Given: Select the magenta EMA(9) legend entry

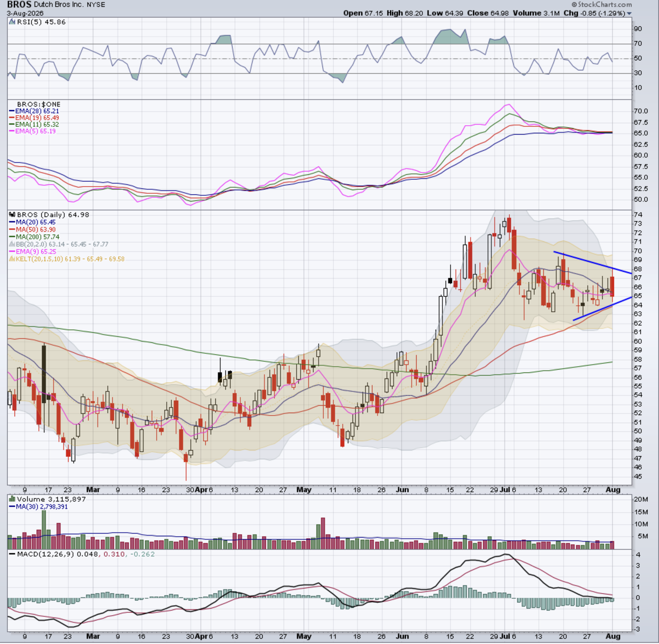Looking at the screenshot, I should (x=33, y=251).
